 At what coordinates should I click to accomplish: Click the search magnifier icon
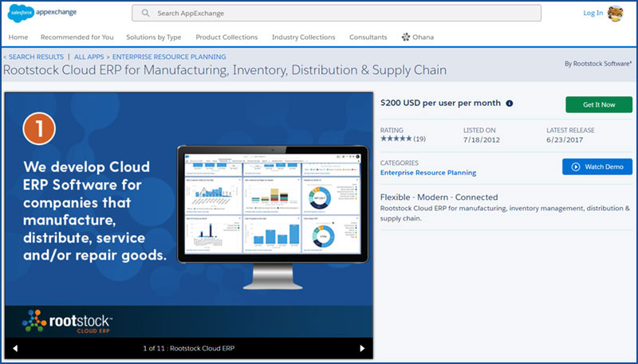point(145,13)
